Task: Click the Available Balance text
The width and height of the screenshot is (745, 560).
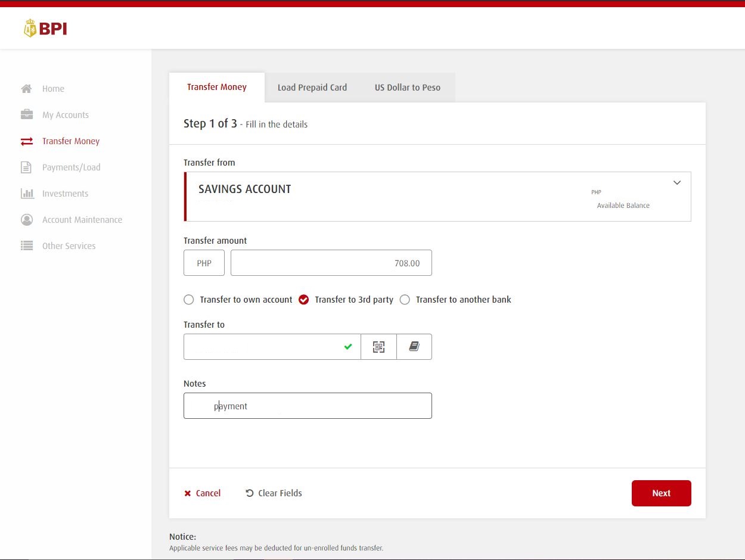Action: point(623,206)
